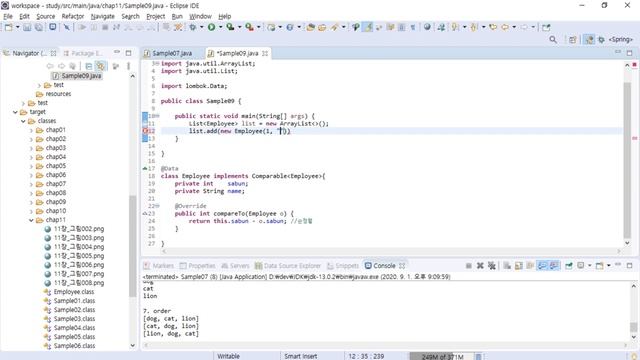The image size is (640, 360).
Task: Click the Run External Tools toolbar icon
Action: [x=249, y=27]
